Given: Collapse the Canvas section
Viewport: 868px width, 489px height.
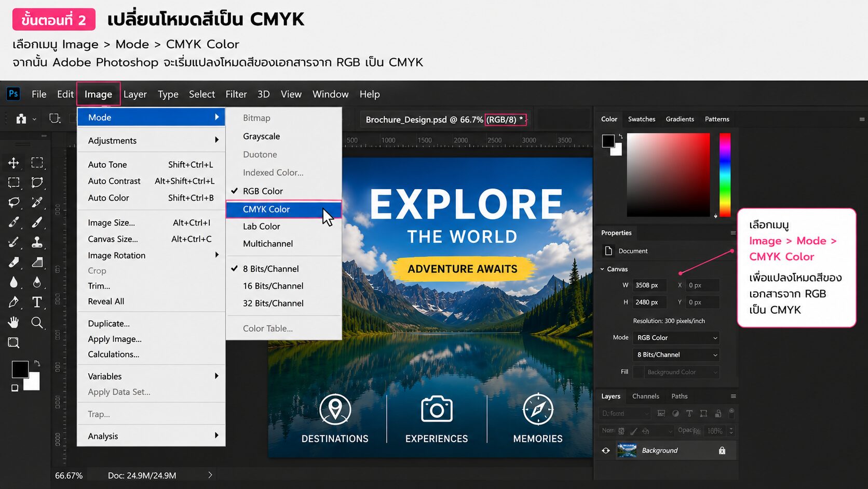Looking at the screenshot, I should tap(602, 269).
